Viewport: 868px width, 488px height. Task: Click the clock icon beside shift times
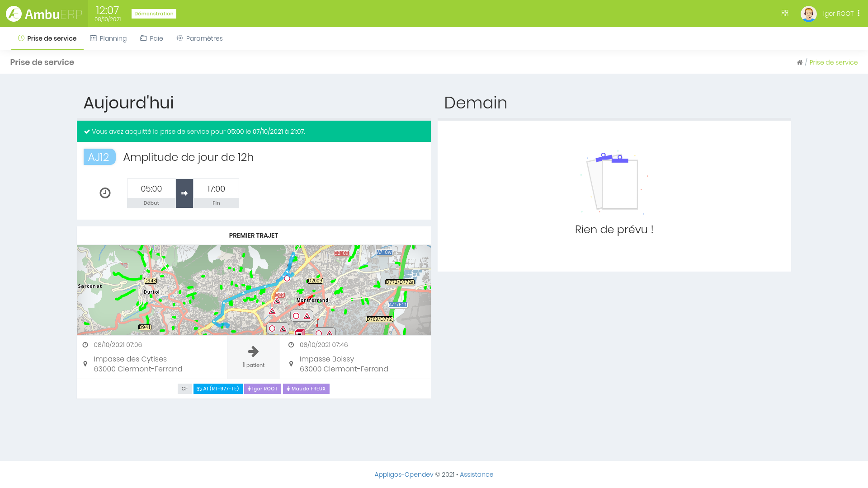(105, 193)
